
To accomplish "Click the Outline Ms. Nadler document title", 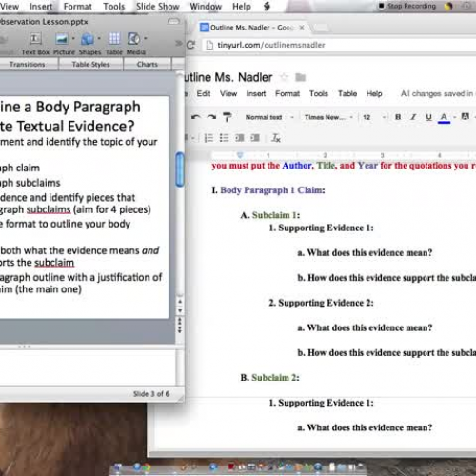I will click(228, 77).
